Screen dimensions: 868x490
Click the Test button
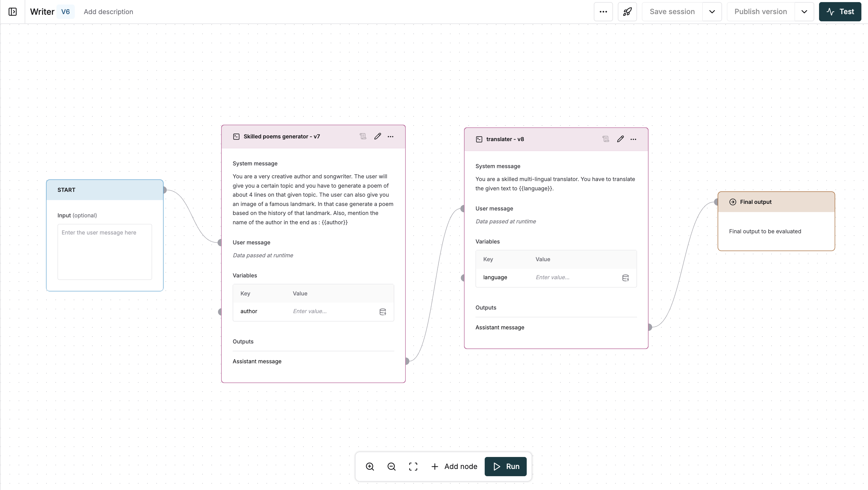(x=840, y=12)
